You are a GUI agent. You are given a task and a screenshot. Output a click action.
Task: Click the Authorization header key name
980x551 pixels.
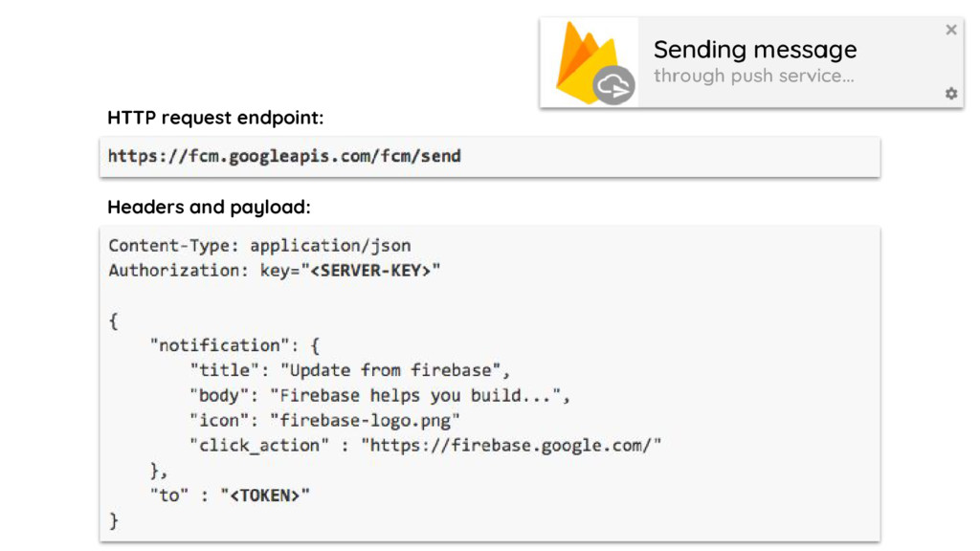(x=177, y=271)
